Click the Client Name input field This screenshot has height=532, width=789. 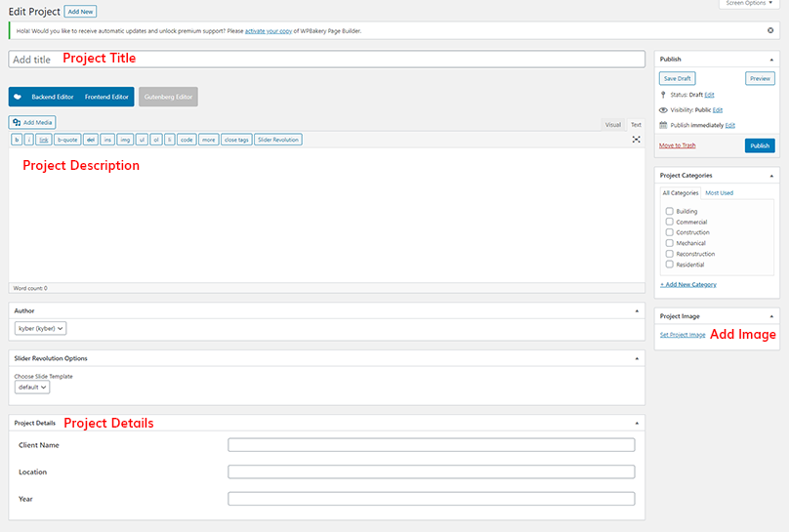coord(431,445)
